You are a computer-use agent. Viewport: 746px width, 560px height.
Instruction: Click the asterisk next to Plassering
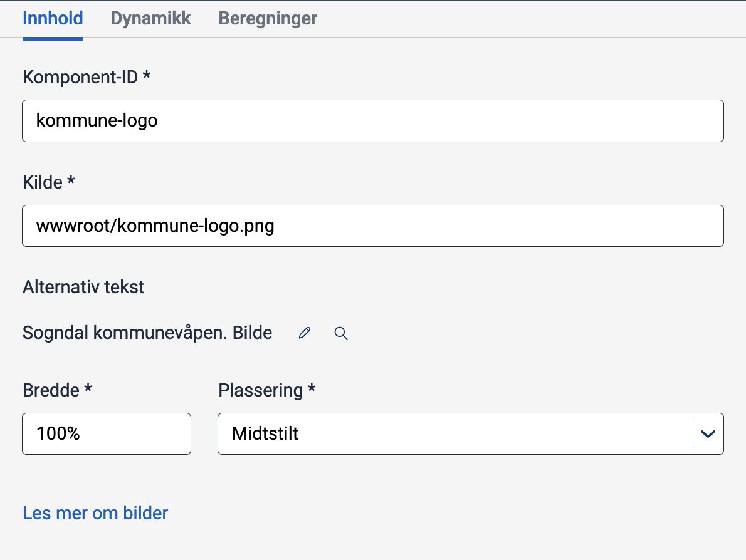tap(312, 389)
